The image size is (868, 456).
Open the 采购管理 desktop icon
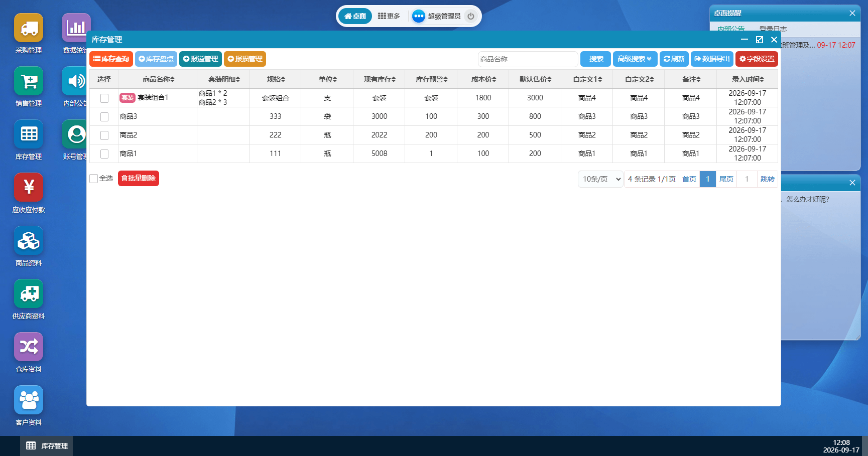[29, 28]
